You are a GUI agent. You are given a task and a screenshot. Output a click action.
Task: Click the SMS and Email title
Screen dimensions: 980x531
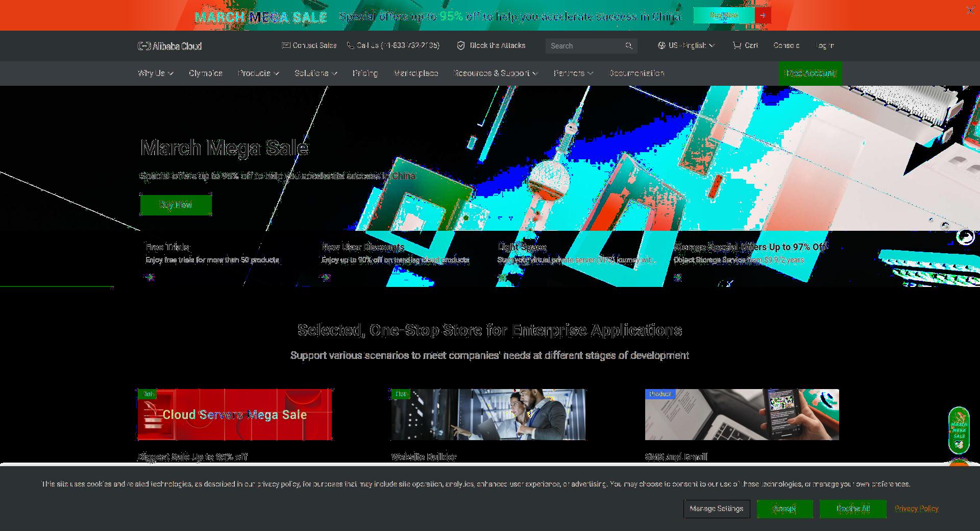(x=676, y=457)
